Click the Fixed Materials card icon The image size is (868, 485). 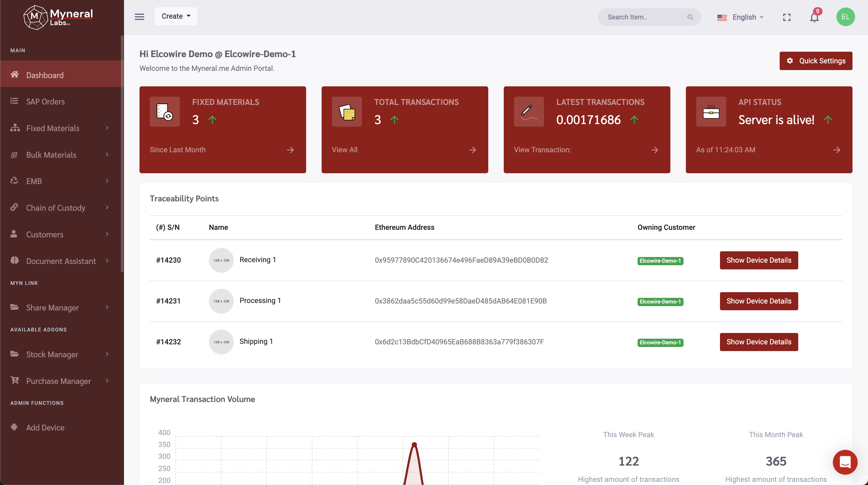(165, 112)
